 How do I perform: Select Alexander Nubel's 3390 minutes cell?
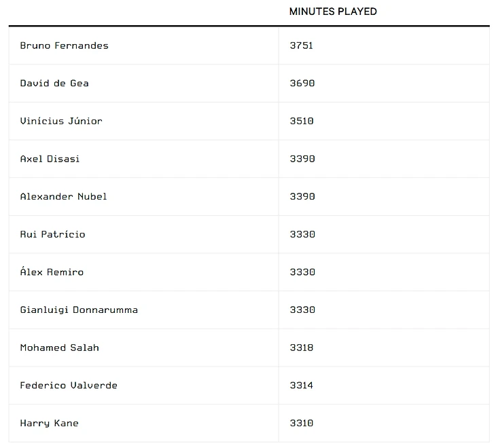302,197
